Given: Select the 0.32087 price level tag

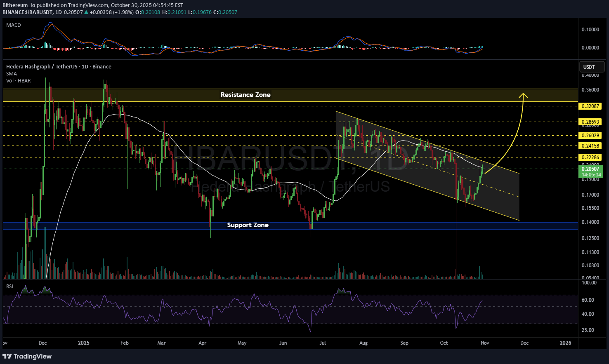Looking at the screenshot, I should 590,106.
